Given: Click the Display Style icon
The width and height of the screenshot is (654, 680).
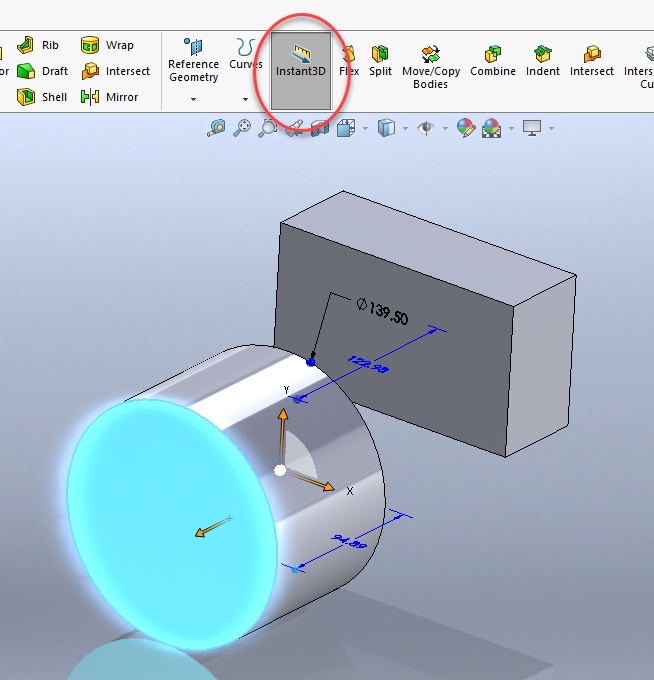Looking at the screenshot, I should [x=386, y=128].
